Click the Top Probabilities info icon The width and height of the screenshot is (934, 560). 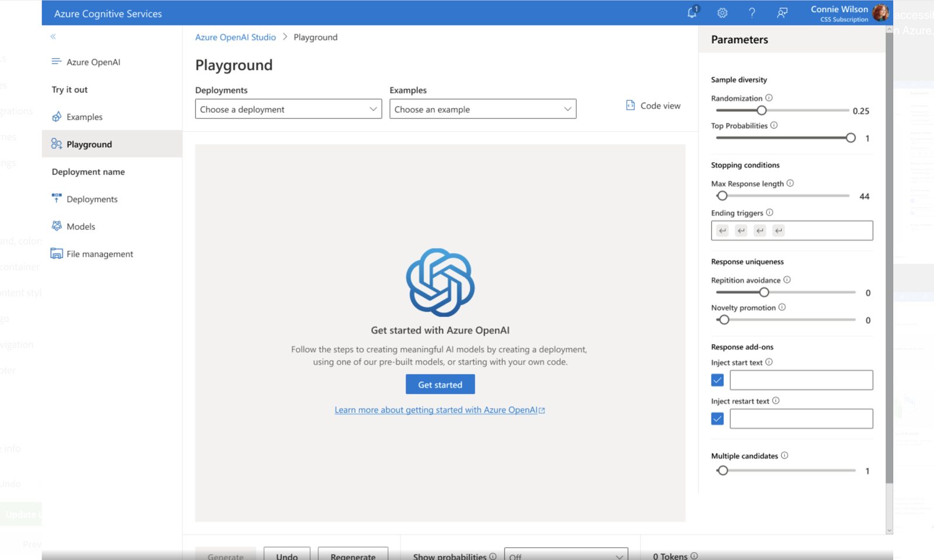click(x=774, y=125)
